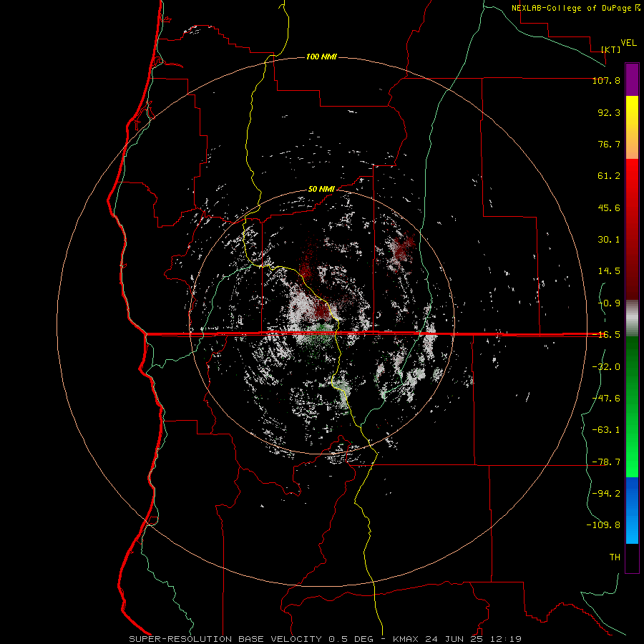This screenshot has width=644, height=644.
Task: Click the 107.8 velocity scale value
Action: point(606,81)
